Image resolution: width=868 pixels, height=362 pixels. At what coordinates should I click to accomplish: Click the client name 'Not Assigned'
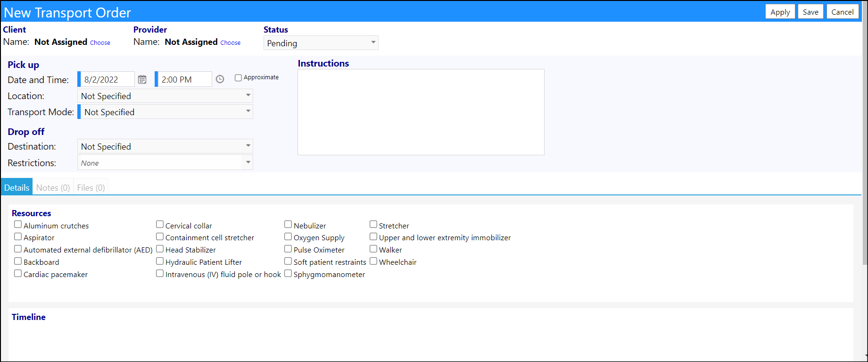[x=61, y=42]
